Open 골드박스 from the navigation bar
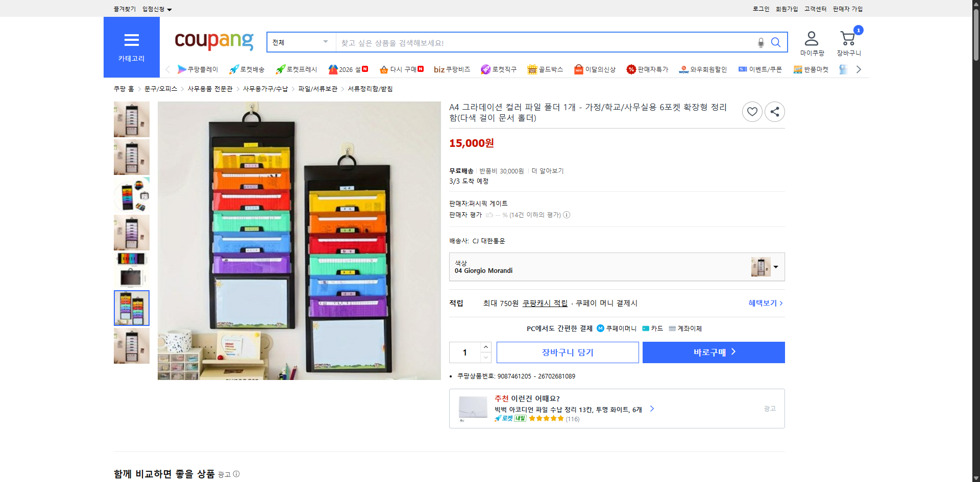The image size is (980, 482). (545, 69)
